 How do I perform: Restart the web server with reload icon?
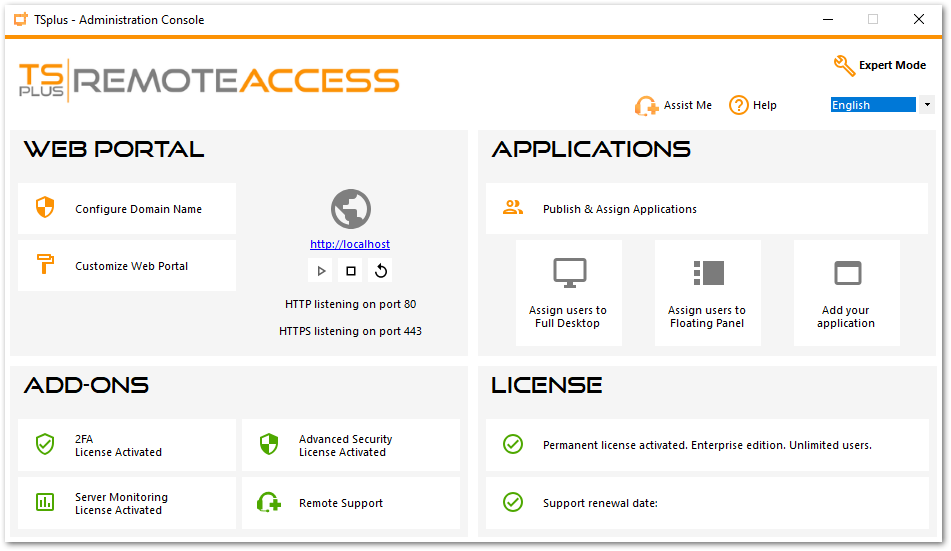point(381,271)
